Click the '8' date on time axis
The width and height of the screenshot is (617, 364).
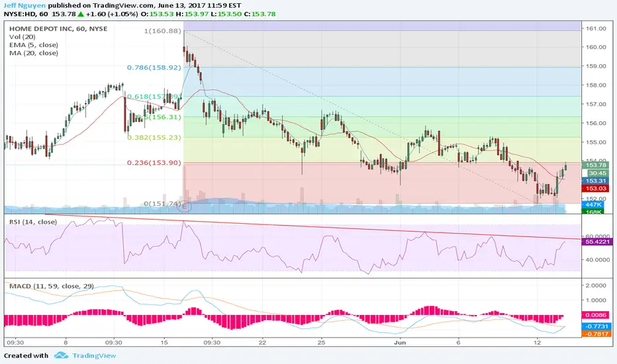click(x=66, y=342)
